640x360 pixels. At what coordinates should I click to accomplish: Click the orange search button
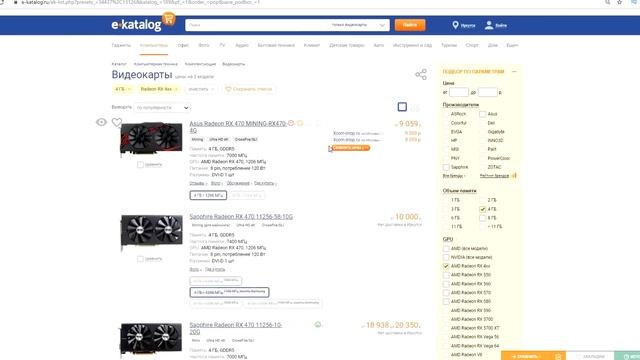(410, 25)
